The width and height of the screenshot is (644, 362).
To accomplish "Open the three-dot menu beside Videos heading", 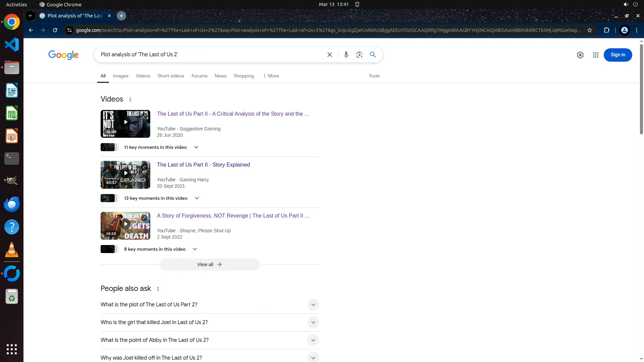I will tap(130, 100).
